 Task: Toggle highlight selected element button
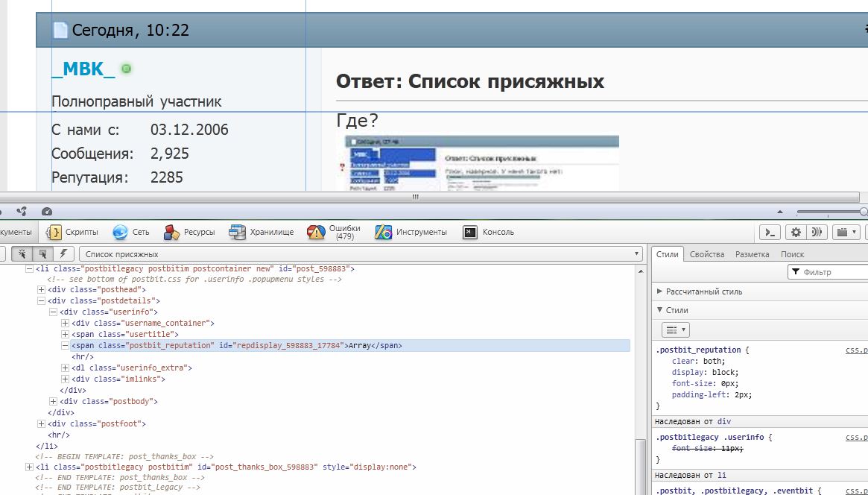pos(42,254)
